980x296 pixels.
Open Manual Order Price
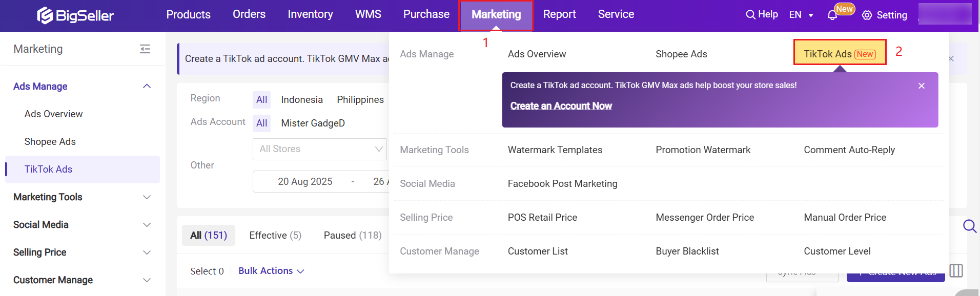(x=845, y=218)
